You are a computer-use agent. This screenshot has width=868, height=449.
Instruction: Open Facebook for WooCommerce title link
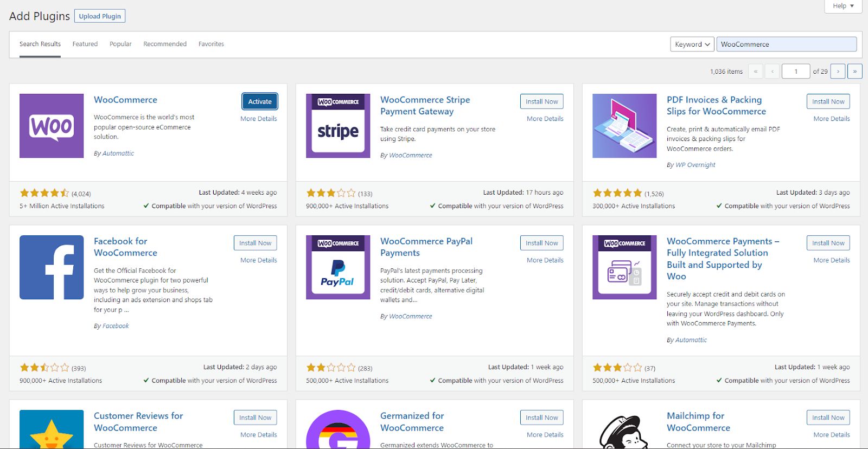125,247
